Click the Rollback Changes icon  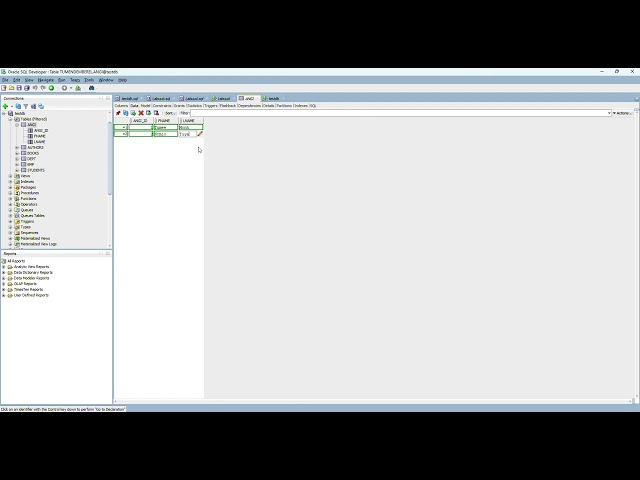156,113
